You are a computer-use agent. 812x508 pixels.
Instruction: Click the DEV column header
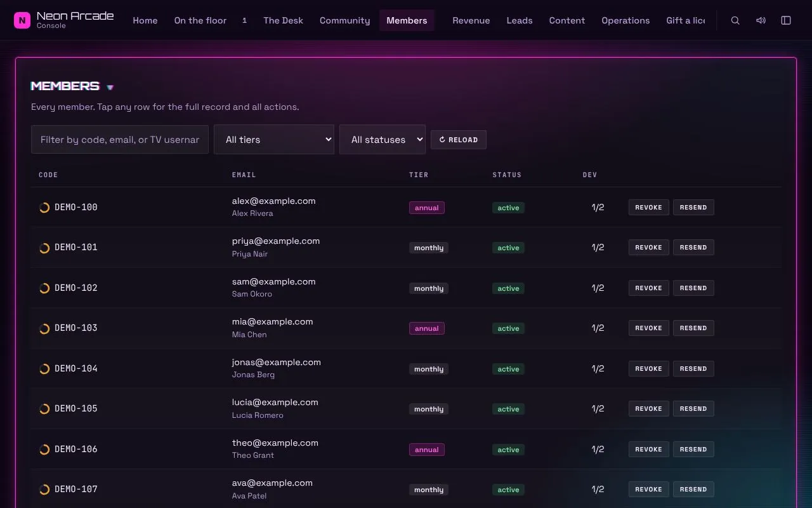[590, 175]
